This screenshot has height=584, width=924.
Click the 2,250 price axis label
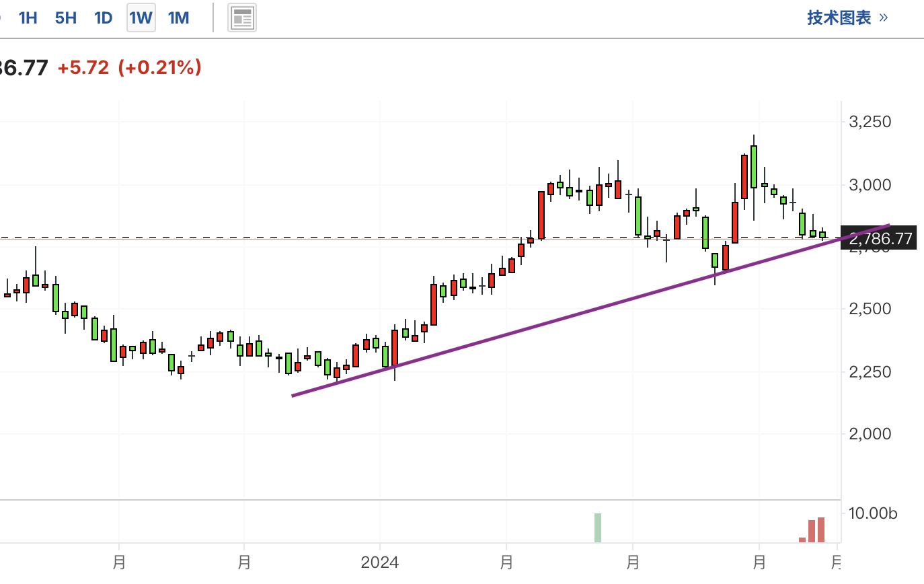870,372
